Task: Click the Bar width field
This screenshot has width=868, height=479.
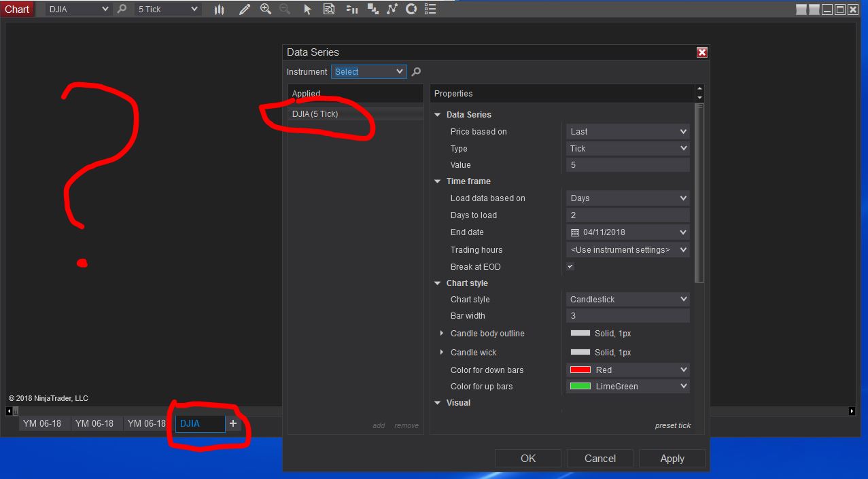Action: (628, 316)
